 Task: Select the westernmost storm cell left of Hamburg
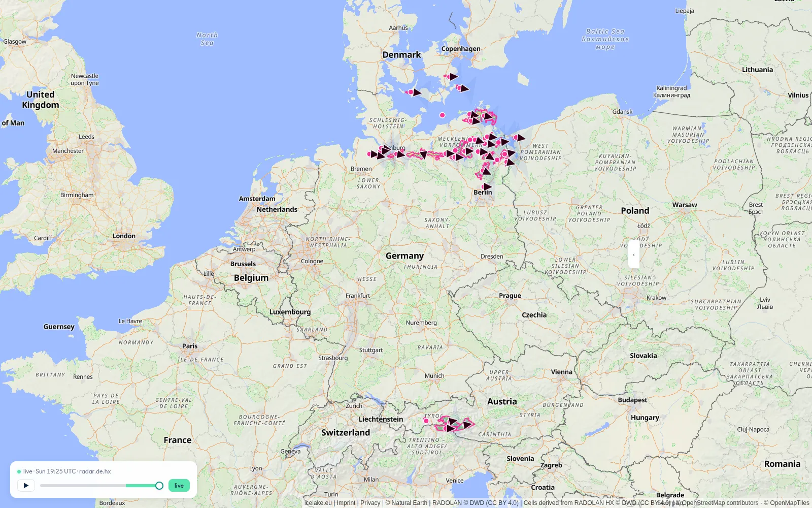click(373, 154)
